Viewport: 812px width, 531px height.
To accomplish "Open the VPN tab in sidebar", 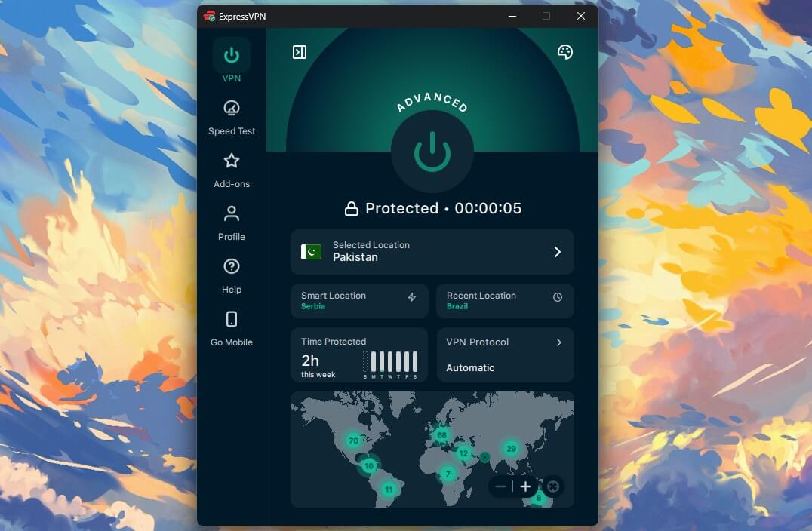I will (232, 62).
